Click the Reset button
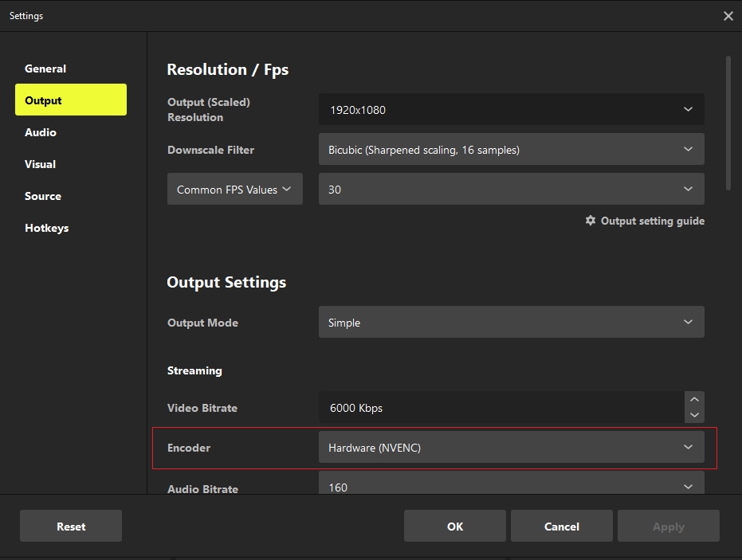The height and width of the screenshot is (560, 742). pyautogui.click(x=71, y=526)
